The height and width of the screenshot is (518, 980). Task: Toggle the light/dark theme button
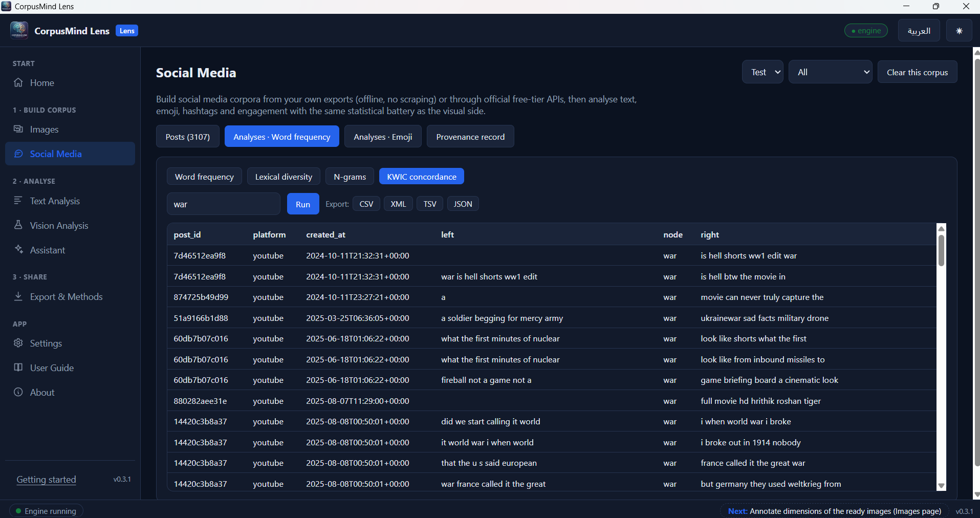(x=959, y=31)
